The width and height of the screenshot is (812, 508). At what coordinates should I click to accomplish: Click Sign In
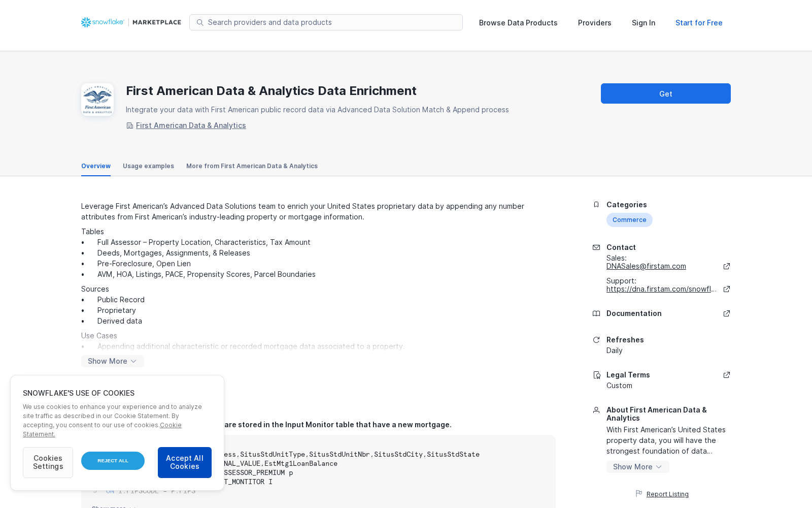[644, 23]
